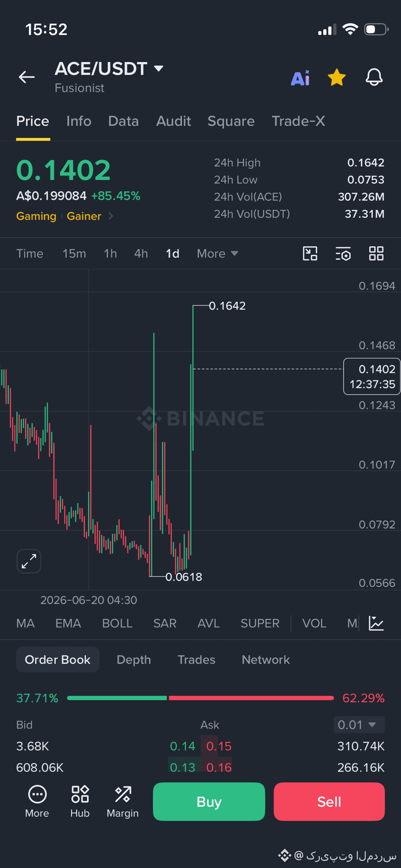
Task: Toggle the EMA indicator
Action: click(68, 624)
